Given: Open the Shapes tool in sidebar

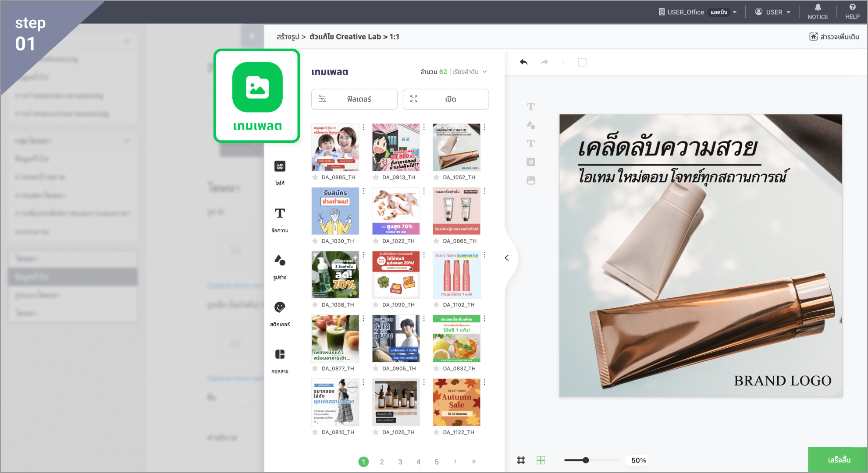Looking at the screenshot, I should click(x=280, y=261).
